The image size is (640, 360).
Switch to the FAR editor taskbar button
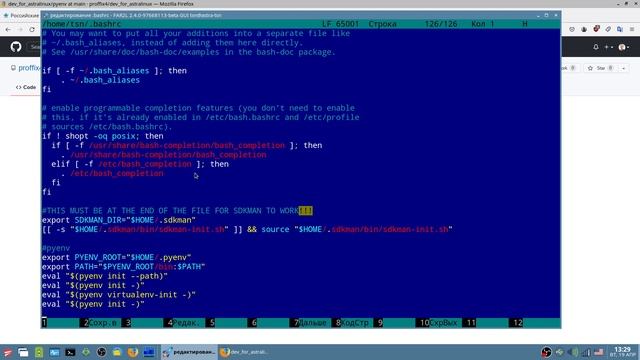189,352
